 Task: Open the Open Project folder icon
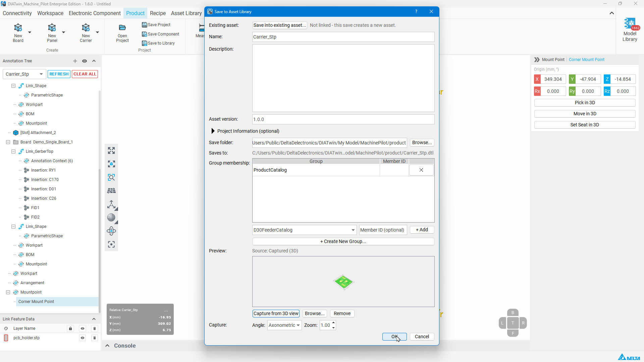[122, 28]
